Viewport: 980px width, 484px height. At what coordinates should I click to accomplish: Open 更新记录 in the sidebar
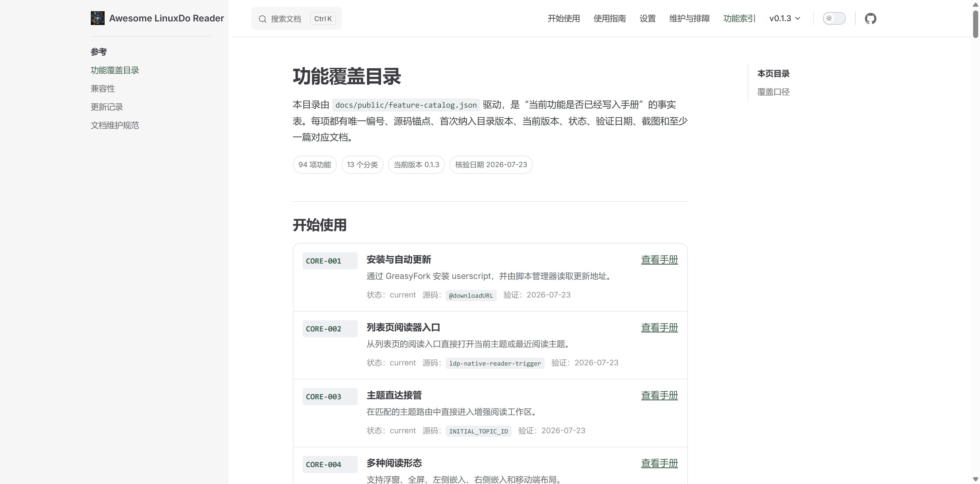[107, 107]
